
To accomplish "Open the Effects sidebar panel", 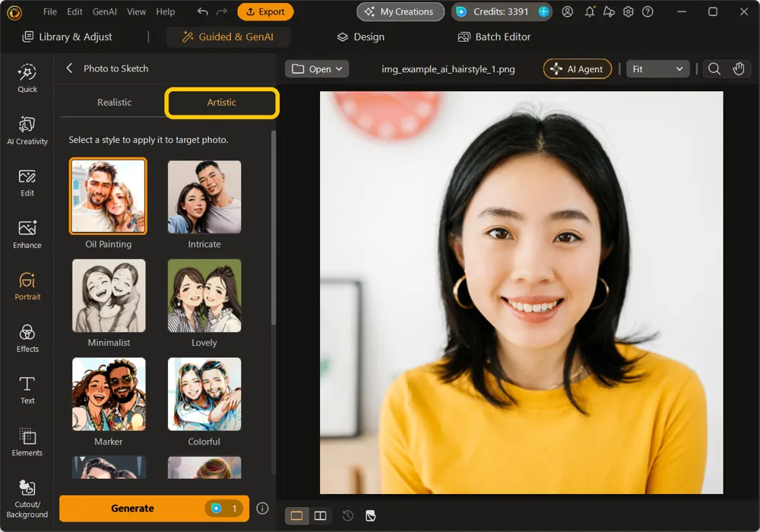I will (27, 339).
